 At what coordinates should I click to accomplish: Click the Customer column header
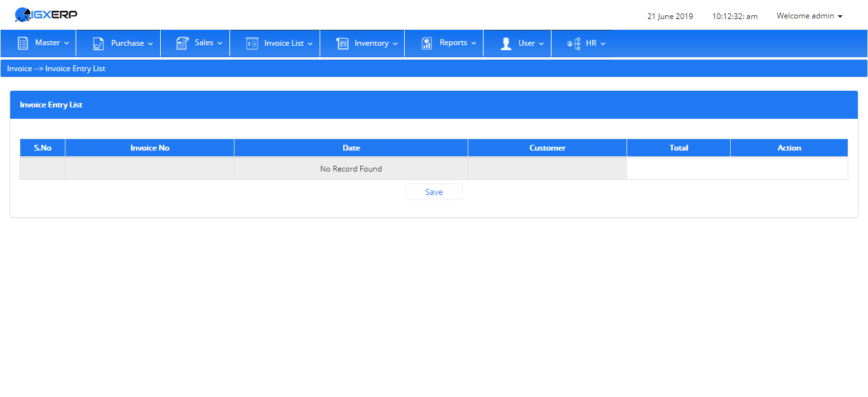coord(548,148)
